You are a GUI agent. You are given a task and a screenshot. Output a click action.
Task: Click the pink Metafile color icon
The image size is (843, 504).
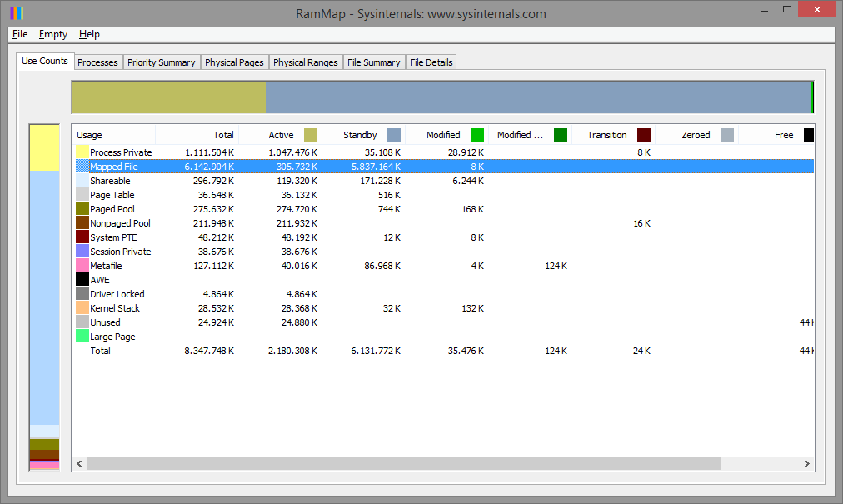(82, 266)
